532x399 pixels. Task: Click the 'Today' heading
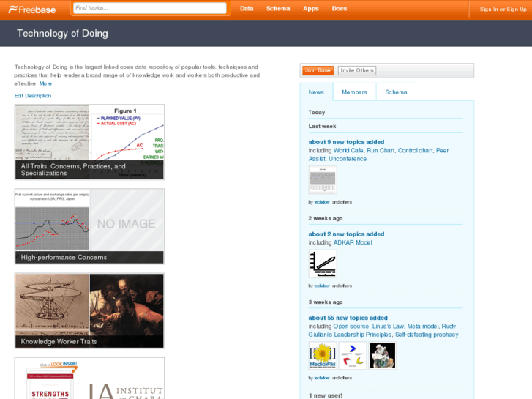pos(317,113)
